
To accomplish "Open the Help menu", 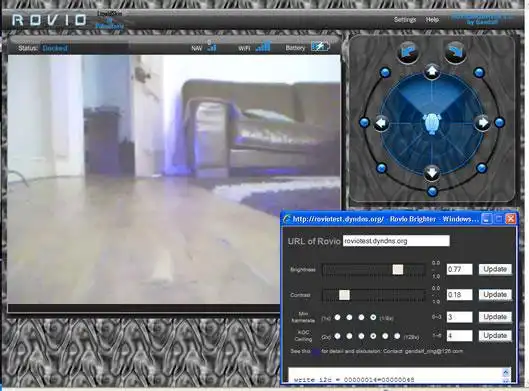I will point(432,20).
